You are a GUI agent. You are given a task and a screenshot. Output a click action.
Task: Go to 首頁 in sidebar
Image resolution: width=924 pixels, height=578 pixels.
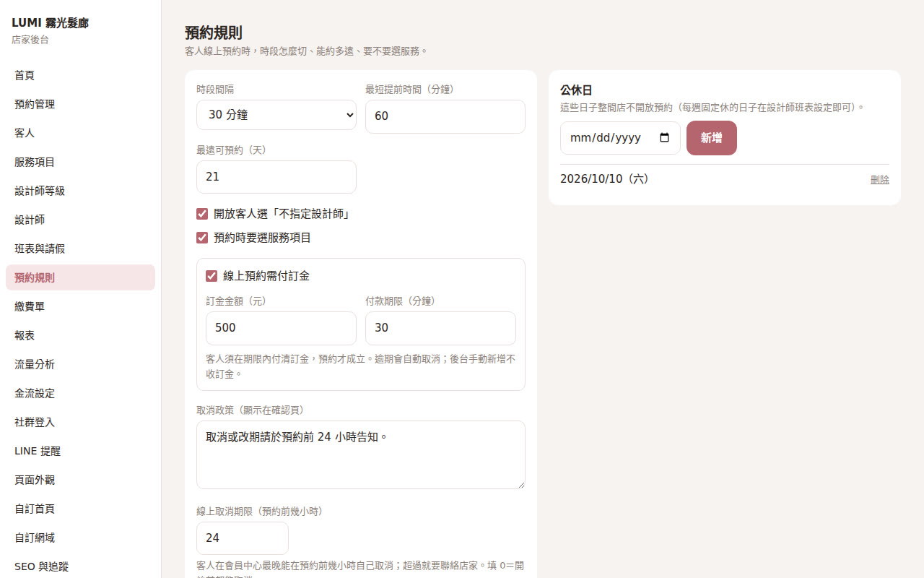pyautogui.click(x=80, y=75)
